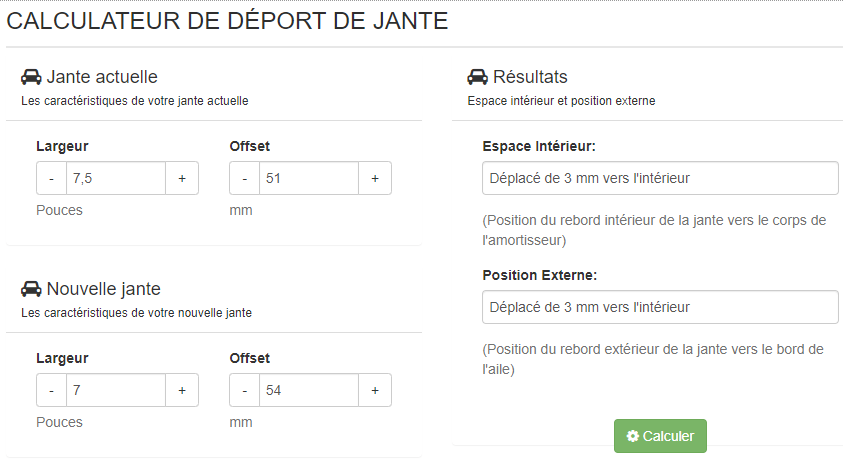This screenshot has height=466, width=843.
Task: Decrease new rim Largeur with minus
Action: (51, 390)
